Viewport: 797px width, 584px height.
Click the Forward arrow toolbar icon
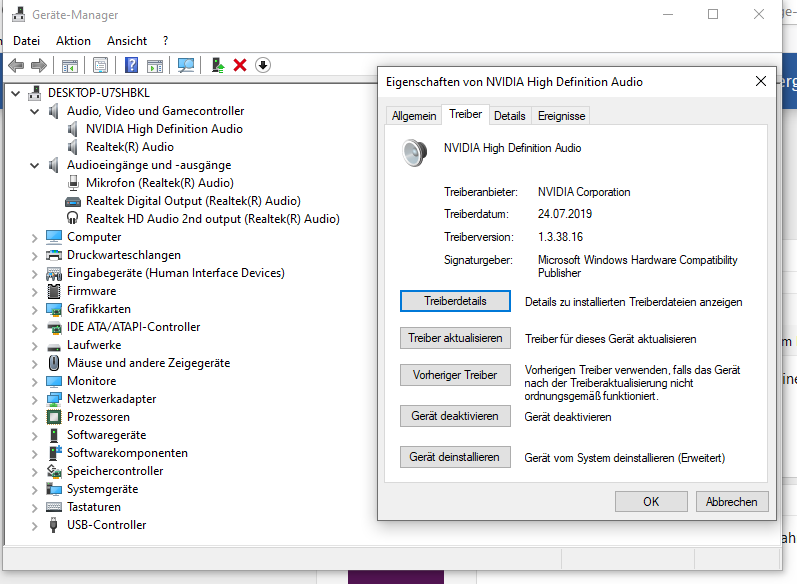(39, 65)
